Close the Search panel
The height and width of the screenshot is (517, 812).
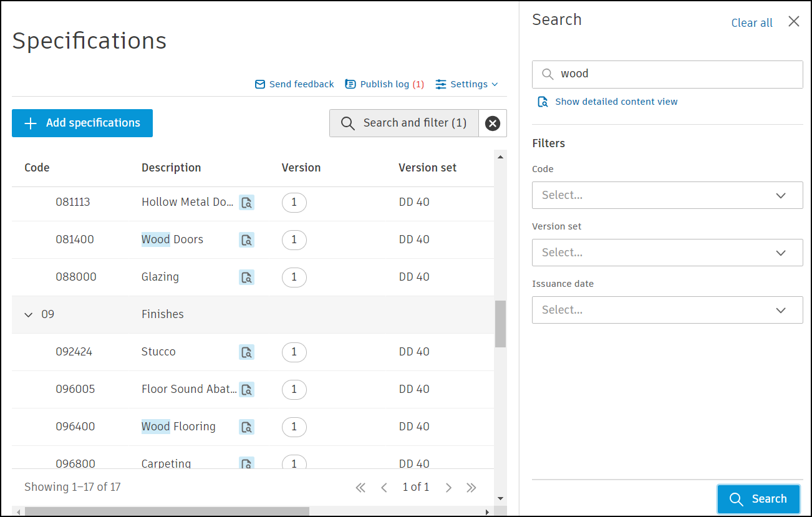pos(793,22)
